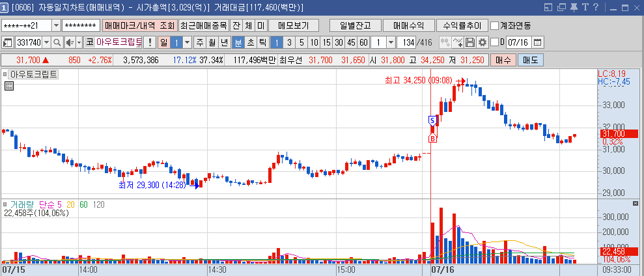Click the 잔 button

236,26
